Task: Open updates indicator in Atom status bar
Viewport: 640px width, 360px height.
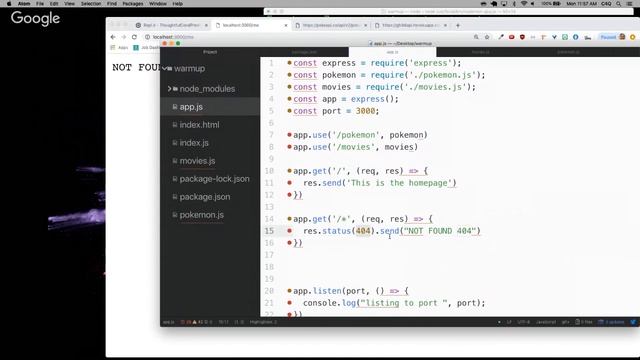Action: pyautogui.click(x=611, y=322)
